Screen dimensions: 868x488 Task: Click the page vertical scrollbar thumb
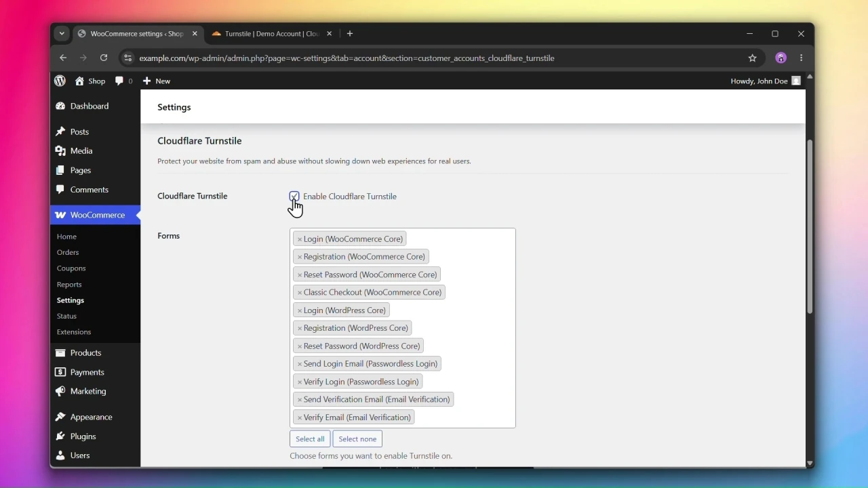810,226
